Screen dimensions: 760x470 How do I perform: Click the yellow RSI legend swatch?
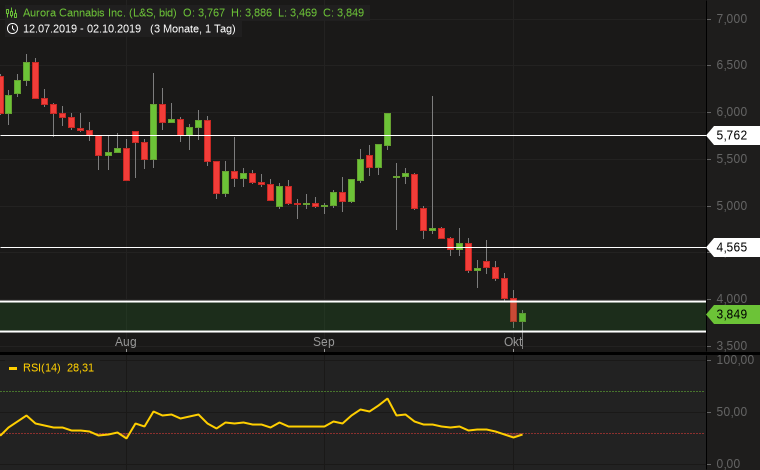13,369
